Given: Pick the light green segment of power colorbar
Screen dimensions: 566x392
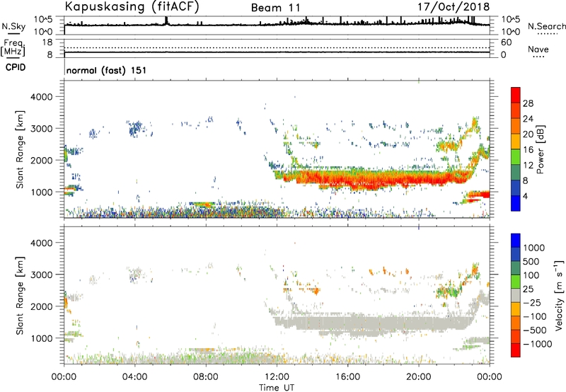Looking at the screenshot, I should [516, 157].
